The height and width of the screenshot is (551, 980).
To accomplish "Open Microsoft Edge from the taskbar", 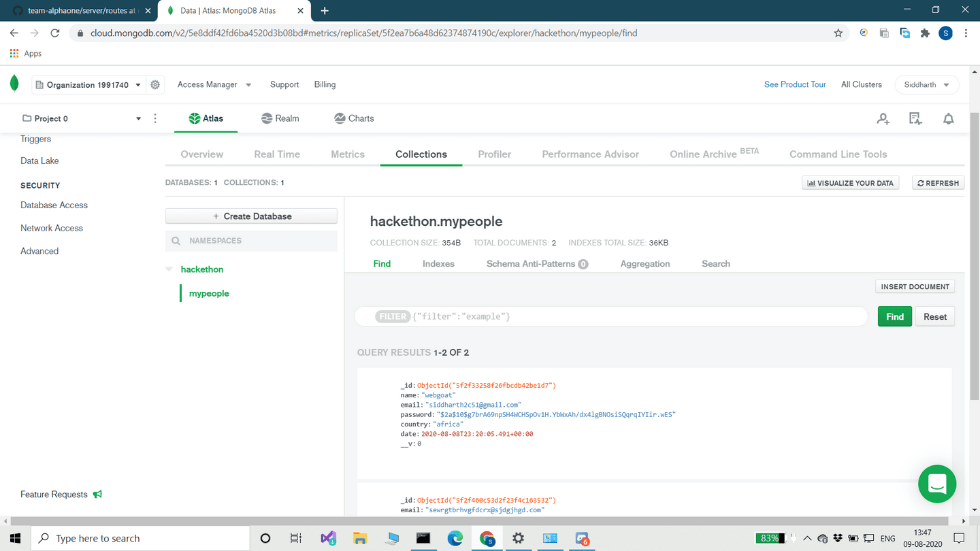I will (x=455, y=538).
